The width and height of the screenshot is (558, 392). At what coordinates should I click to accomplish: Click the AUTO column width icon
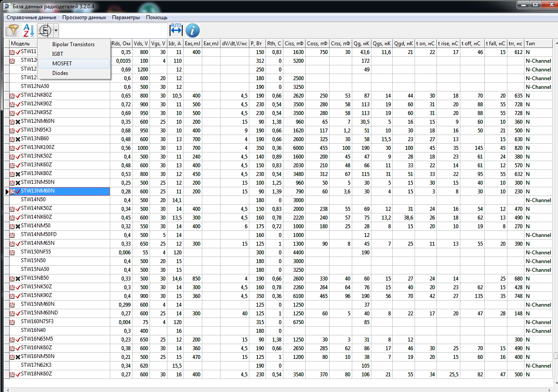[176, 30]
